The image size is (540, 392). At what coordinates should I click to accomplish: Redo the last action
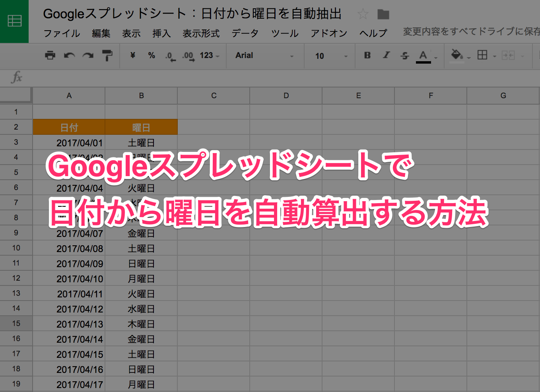coord(88,55)
